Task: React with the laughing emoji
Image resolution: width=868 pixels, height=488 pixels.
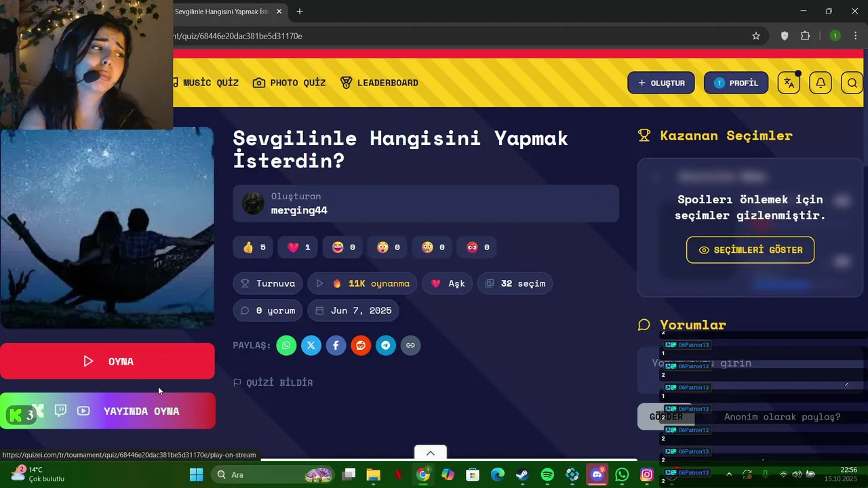Action: click(343, 247)
